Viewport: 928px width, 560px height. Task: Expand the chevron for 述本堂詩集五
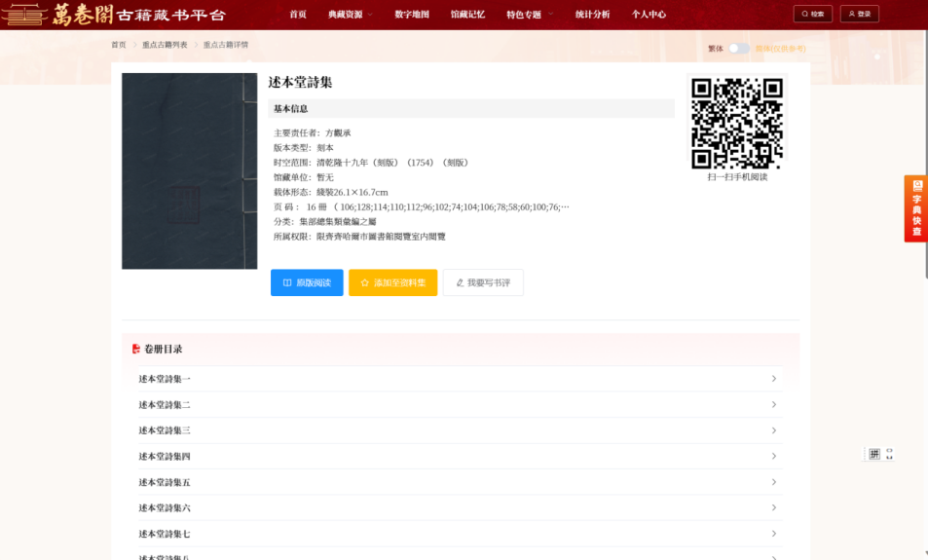[773, 482]
